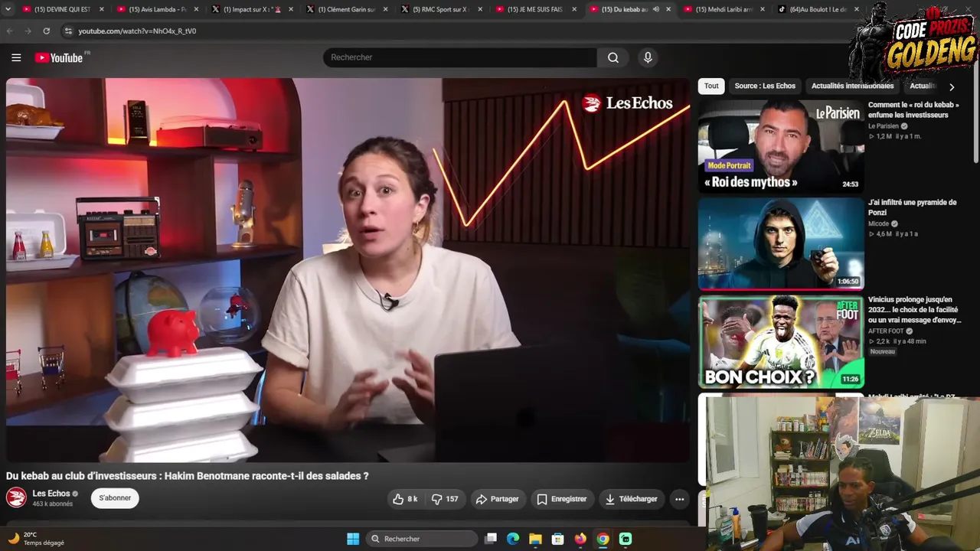Open File Explorer from the taskbar
The image size is (980, 551).
coord(535,539)
